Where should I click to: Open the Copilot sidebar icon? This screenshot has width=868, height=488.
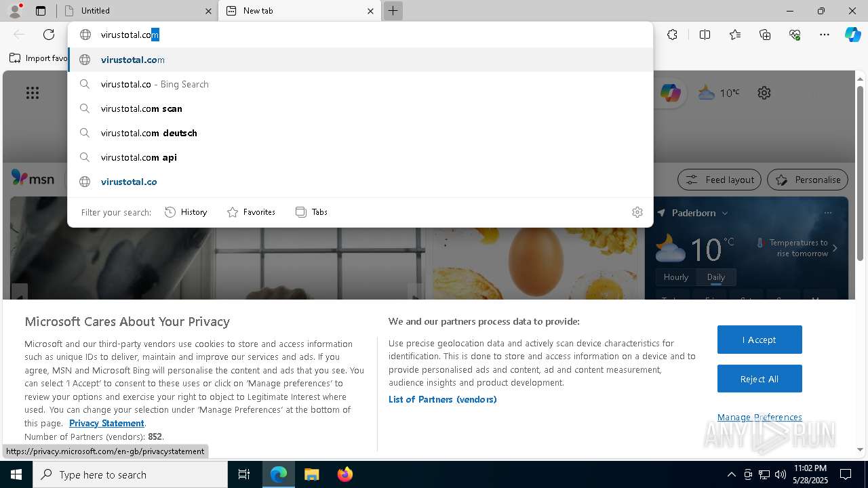853,35
